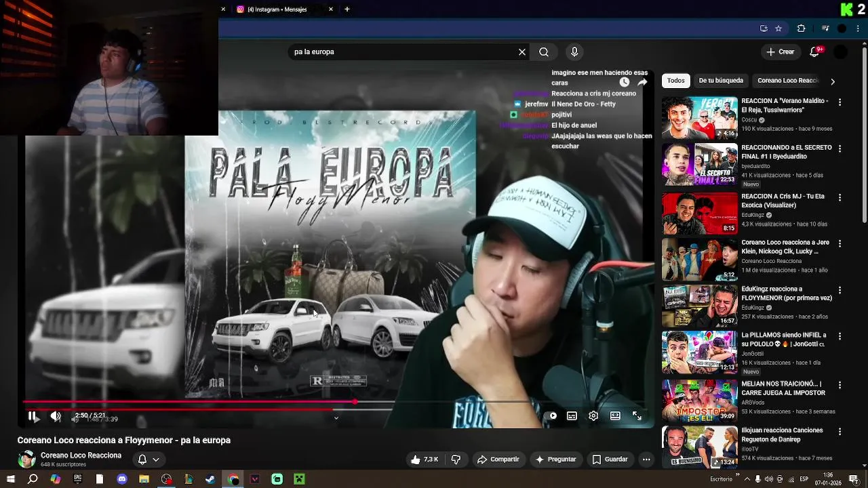Open menu for 'Illojuan reacciona Canciones' video
The width and height of the screenshot is (868, 488).
[x=840, y=432]
